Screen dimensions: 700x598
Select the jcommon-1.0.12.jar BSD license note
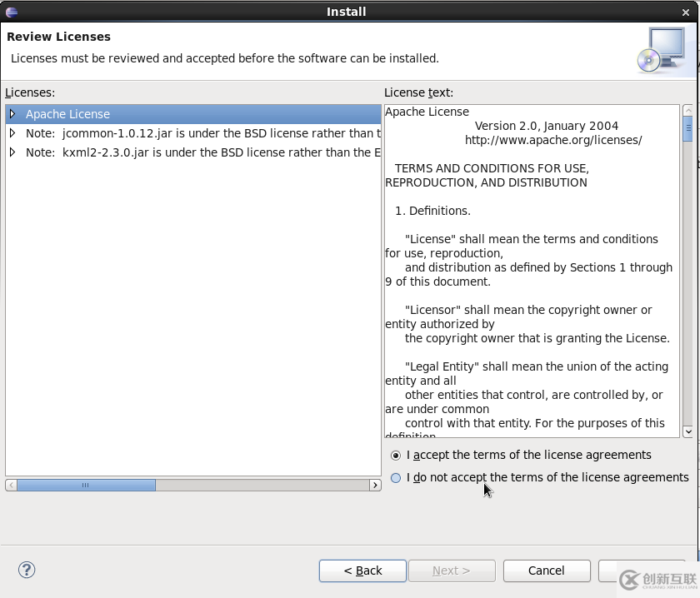[193, 133]
